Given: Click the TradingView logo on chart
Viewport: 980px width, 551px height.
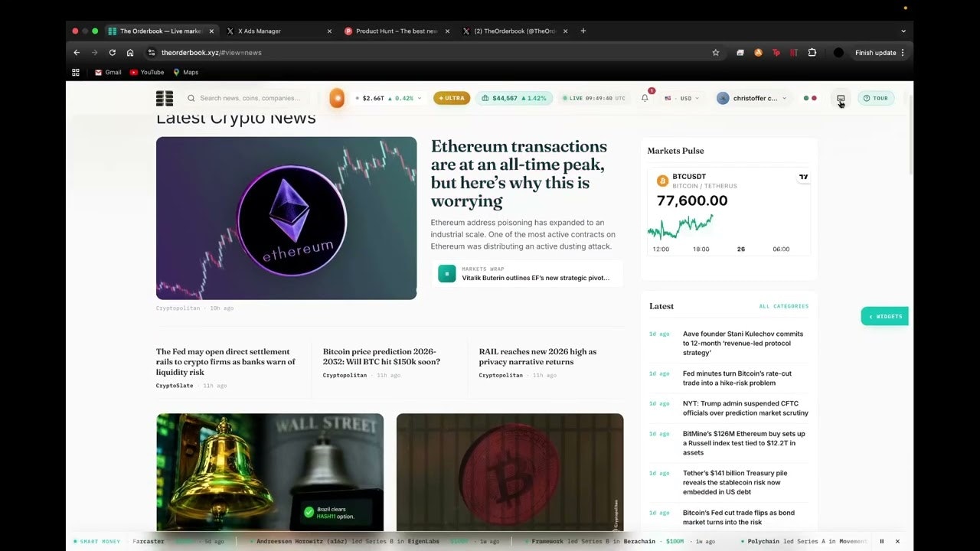Looking at the screenshot, I should pyautogui.click(x=803, y=177).
